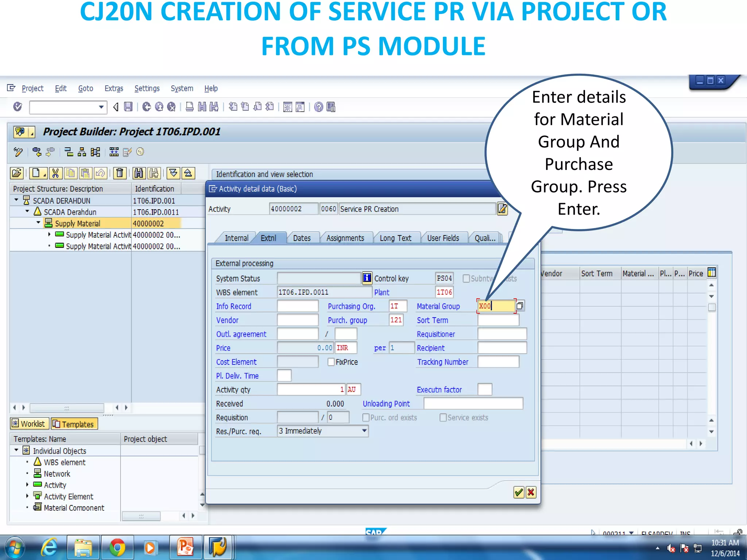Click the Templates button

click(74, 424)
